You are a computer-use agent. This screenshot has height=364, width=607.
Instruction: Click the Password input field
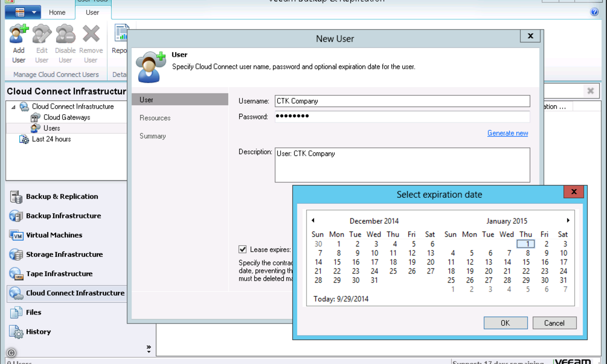tap(402, 117)
